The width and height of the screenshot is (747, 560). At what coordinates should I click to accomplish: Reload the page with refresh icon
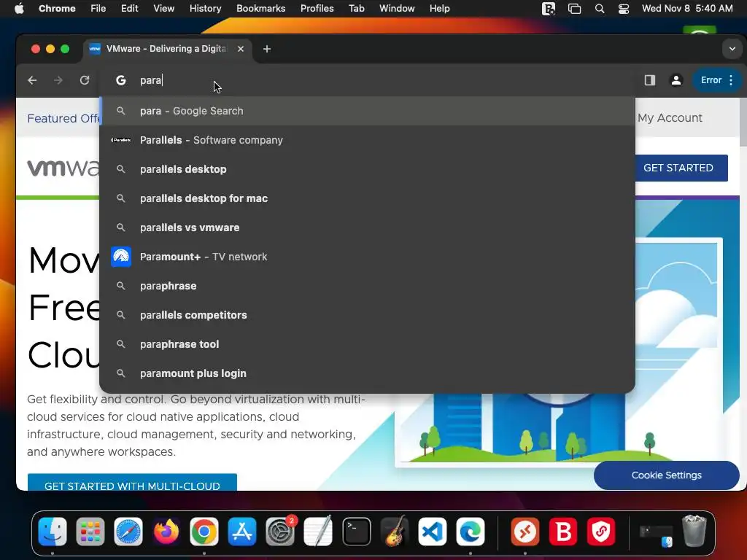(x=85, y=80)
